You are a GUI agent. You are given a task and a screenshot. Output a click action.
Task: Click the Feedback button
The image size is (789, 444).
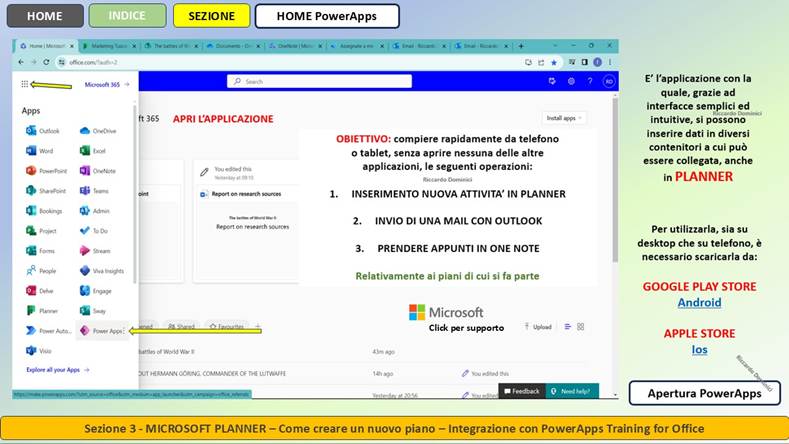pos(522,391)
